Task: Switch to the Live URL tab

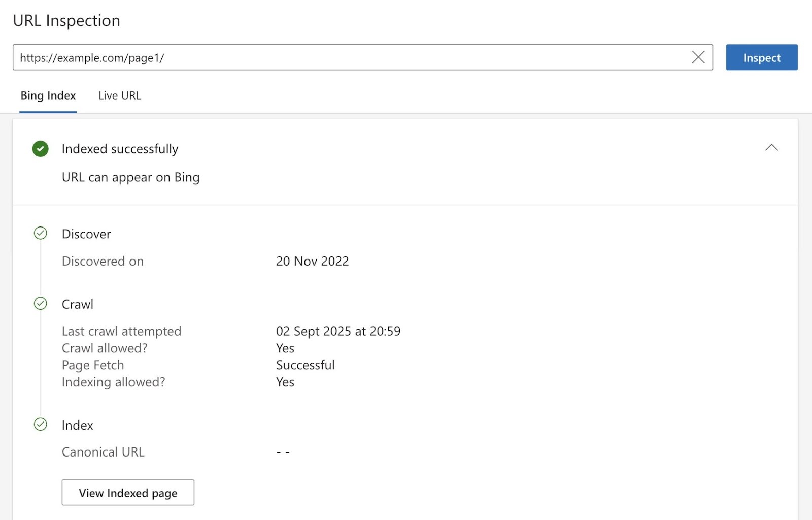Action: [119, 95]
